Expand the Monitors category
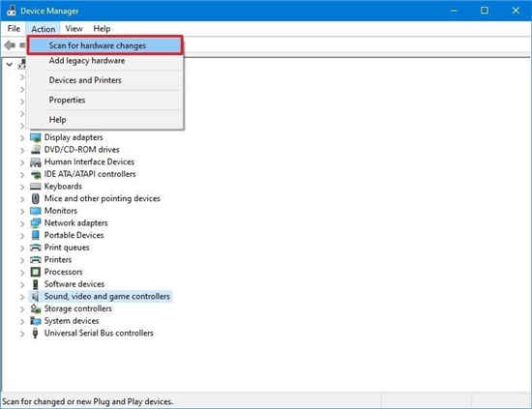Image resolution: width=532 pixels, height=409 pixels. click(22, 211)
